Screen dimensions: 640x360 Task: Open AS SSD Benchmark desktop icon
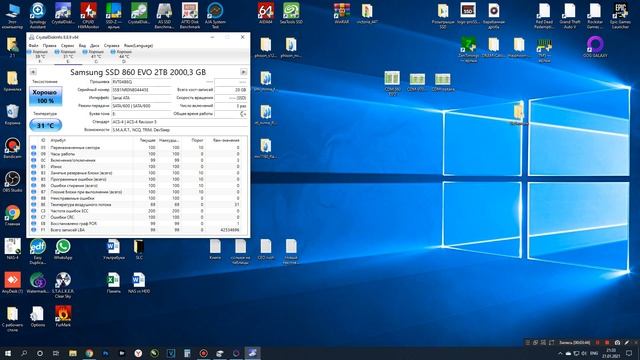[x=164, y=16]
